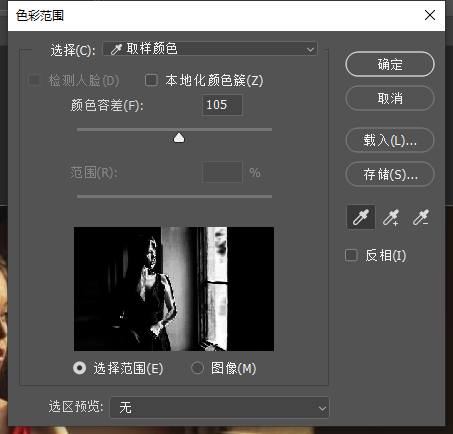The width and height of the screenshot is (453, 434).
Task: Select the Eyedropper sampling tool
Action: point(361,217)
